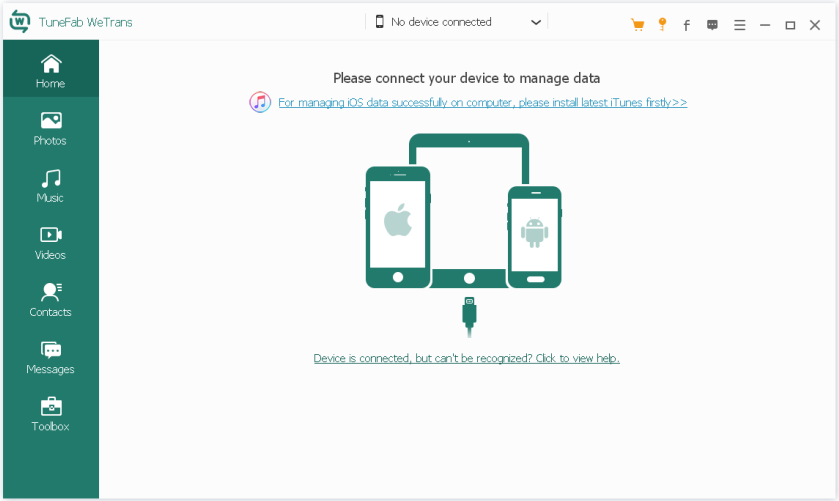Click the TuneFab WeTrans logo icon
This screenshot has height=501, width=839.
click(x=19, y=22)
